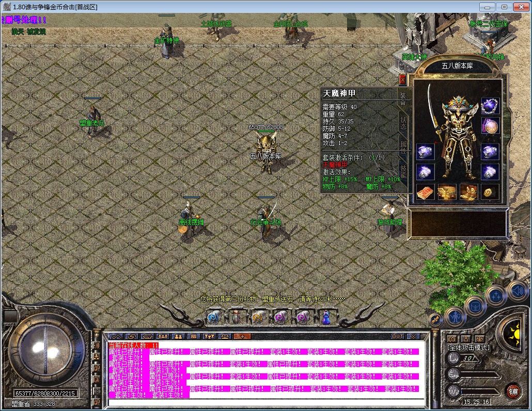
Task: Switch the 全体攻击模式 attack mode label
Action: (x=468, y=347)
